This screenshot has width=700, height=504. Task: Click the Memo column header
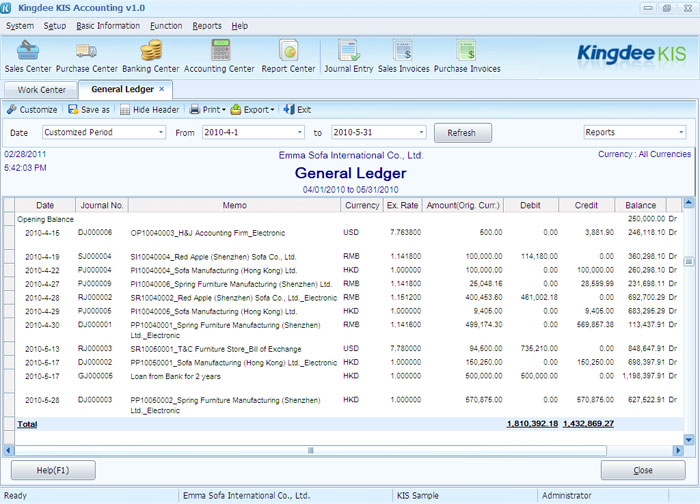pos(235,205)
